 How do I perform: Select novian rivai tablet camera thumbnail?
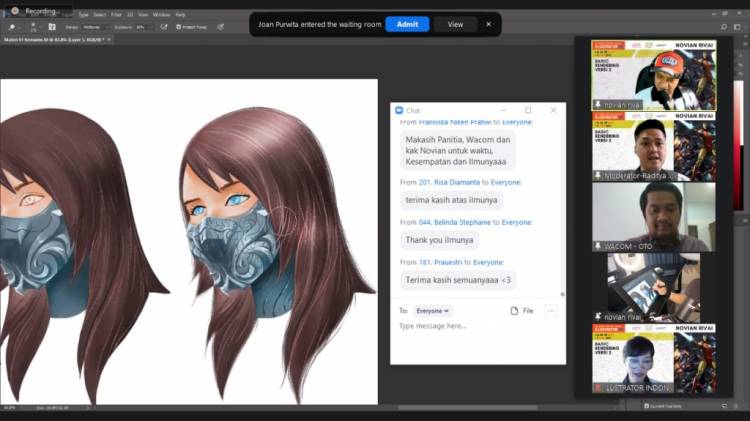(654, 288)
